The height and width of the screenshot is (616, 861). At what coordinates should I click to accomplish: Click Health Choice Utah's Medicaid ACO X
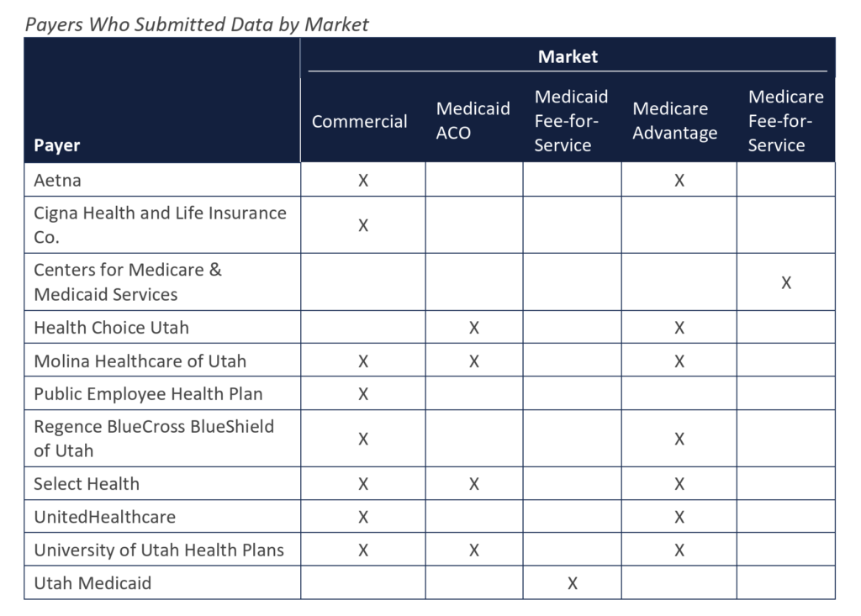[474, 328]
